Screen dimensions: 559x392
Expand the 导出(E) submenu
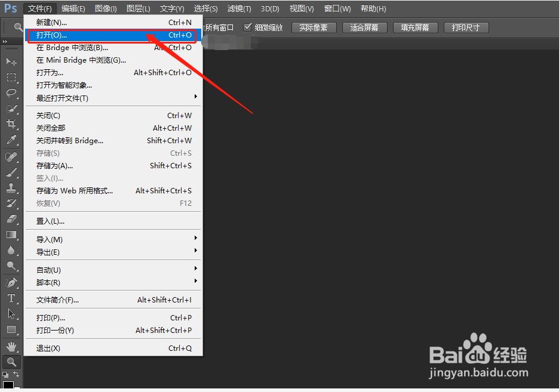[113, 252]
